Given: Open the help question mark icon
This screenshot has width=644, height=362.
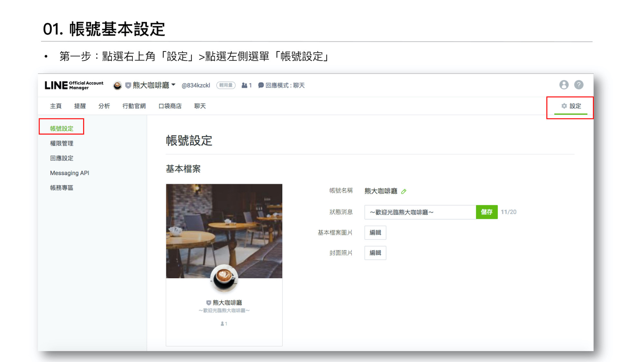Looking at the screenshot, I should 579,85.
